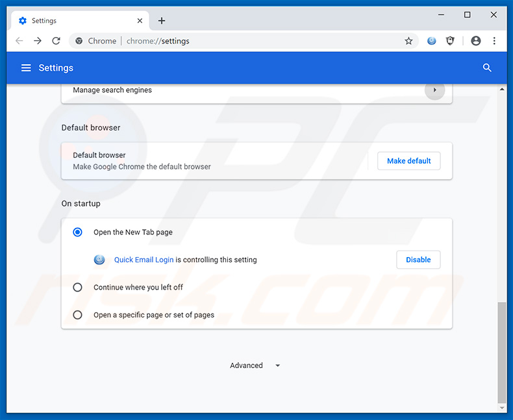Bookmark this page with the star icon

408,41
